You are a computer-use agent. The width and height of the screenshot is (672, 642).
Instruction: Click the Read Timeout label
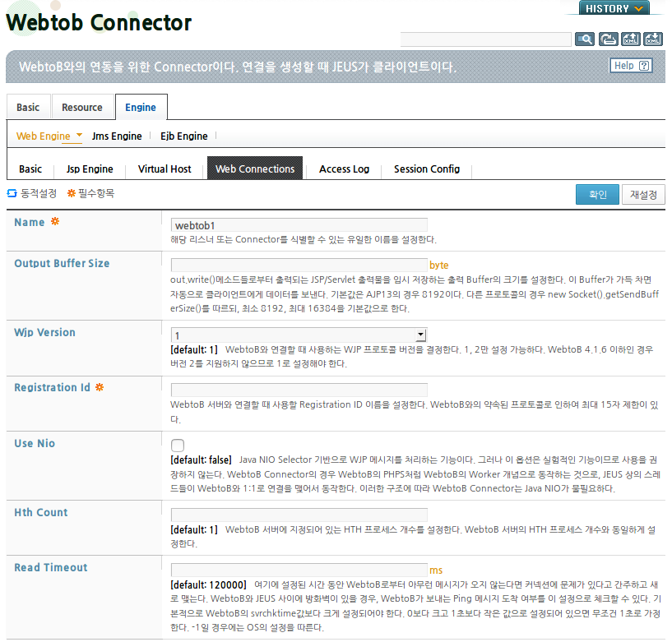[x=50, y=567]
